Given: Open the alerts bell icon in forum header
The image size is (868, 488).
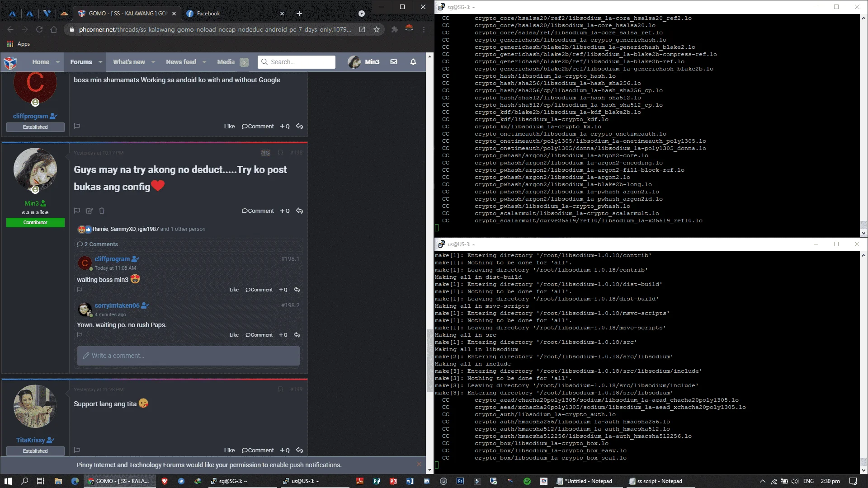Looking at the screenshot, I should click(413, 62).
